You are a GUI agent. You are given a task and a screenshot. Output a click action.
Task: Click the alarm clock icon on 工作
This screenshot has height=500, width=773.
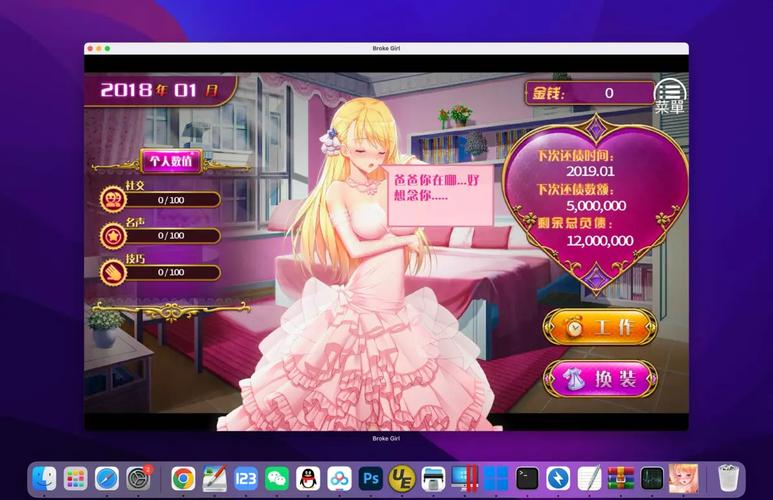[x=574, y=326]
